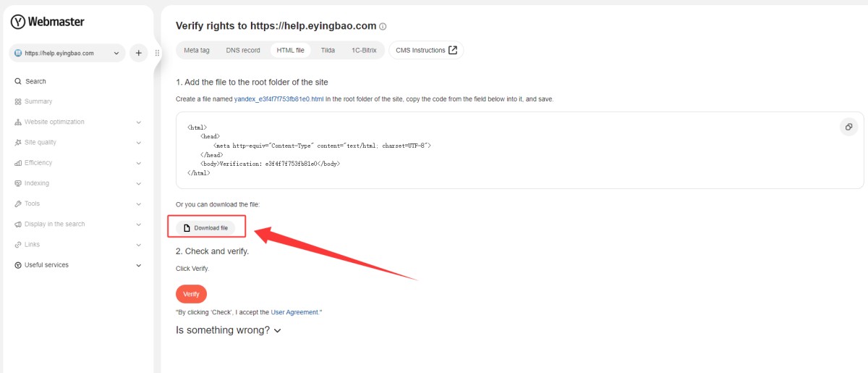Click the Search magnifier icon
868x373 pixels.
(18, 81)
